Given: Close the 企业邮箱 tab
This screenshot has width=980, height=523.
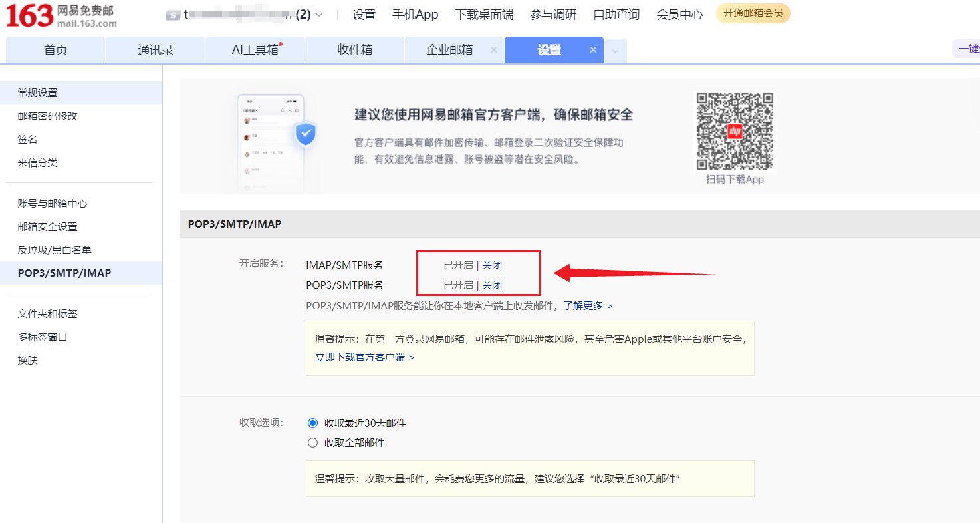Looking at the screenshot, I should [493, 50].
